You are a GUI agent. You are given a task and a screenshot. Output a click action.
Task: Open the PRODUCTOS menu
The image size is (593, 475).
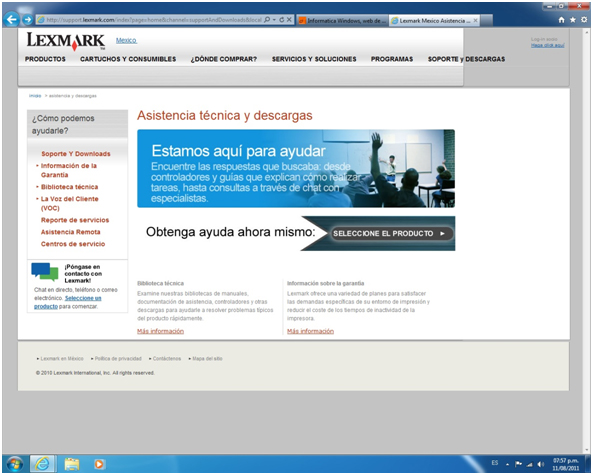click(45, 59)
